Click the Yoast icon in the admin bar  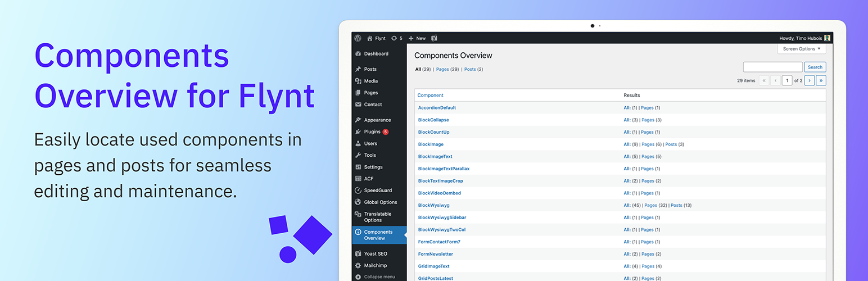[x=434, y=38]
